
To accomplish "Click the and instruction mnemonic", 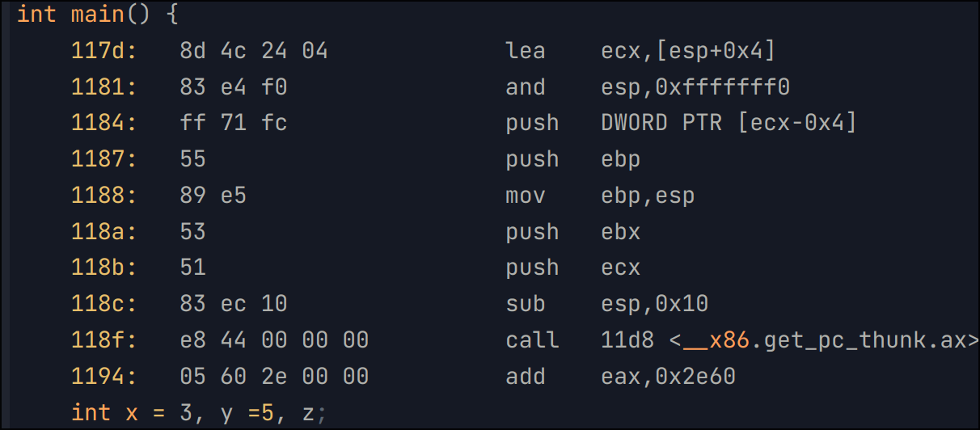I will [x=526, y=87].
